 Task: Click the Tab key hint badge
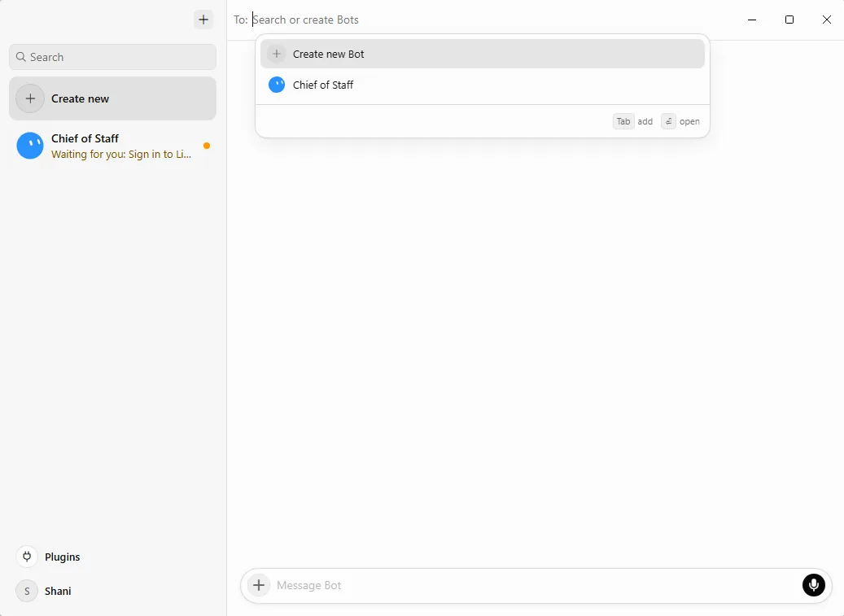[x=623, y=121]
